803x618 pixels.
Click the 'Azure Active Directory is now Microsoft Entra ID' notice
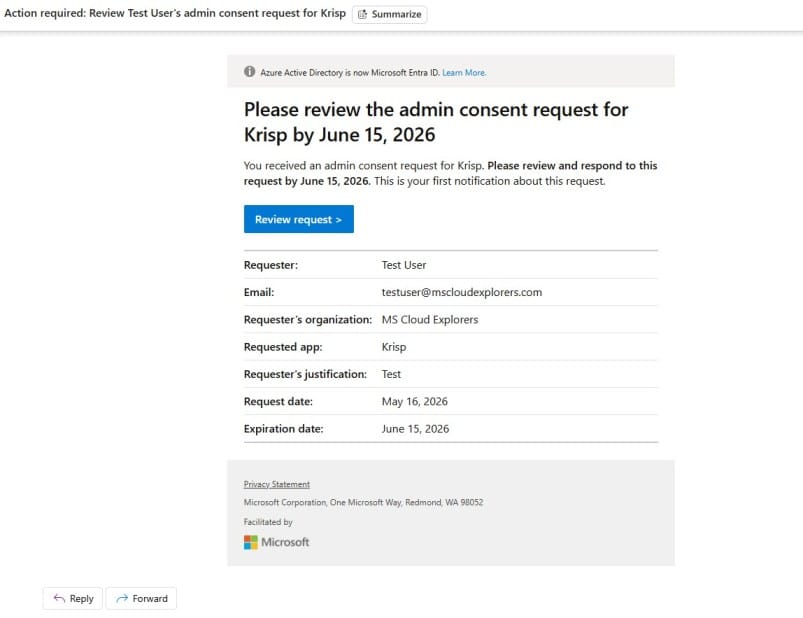point(350,73)
